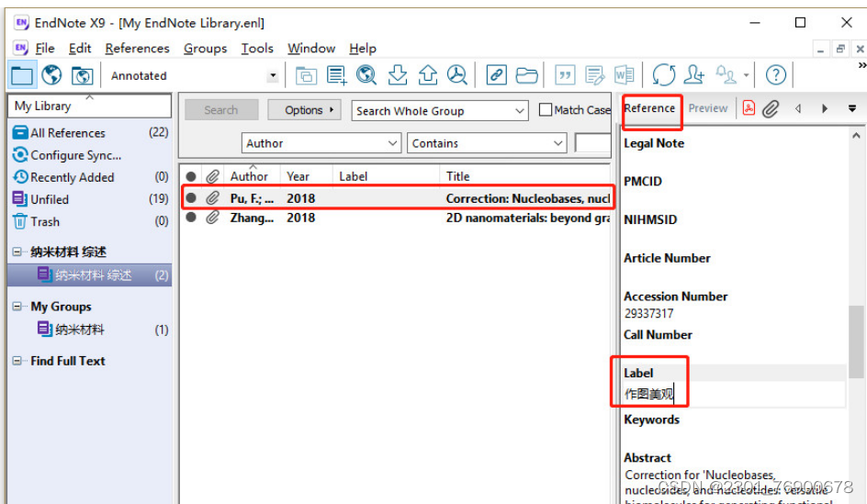Toggle Match Case checkbox
The image size is (867, 504).
pyautogui.click(x=546, y=110)
